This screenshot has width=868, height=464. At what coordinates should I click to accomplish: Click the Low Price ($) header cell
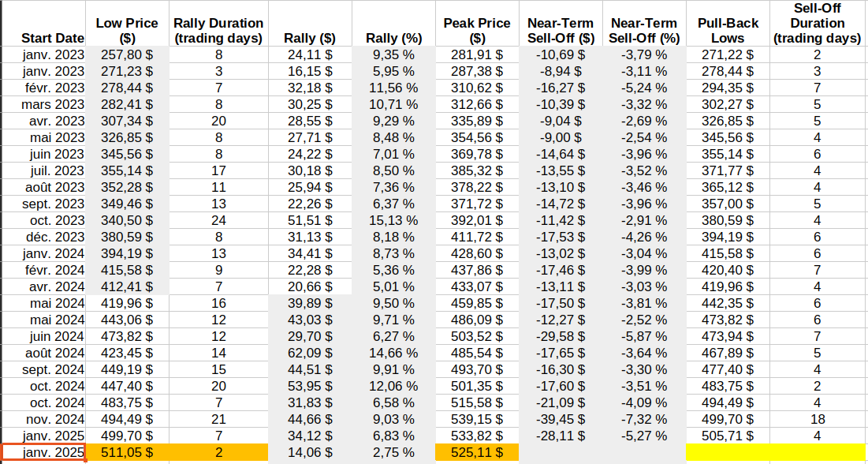click(x=126, y=30)
